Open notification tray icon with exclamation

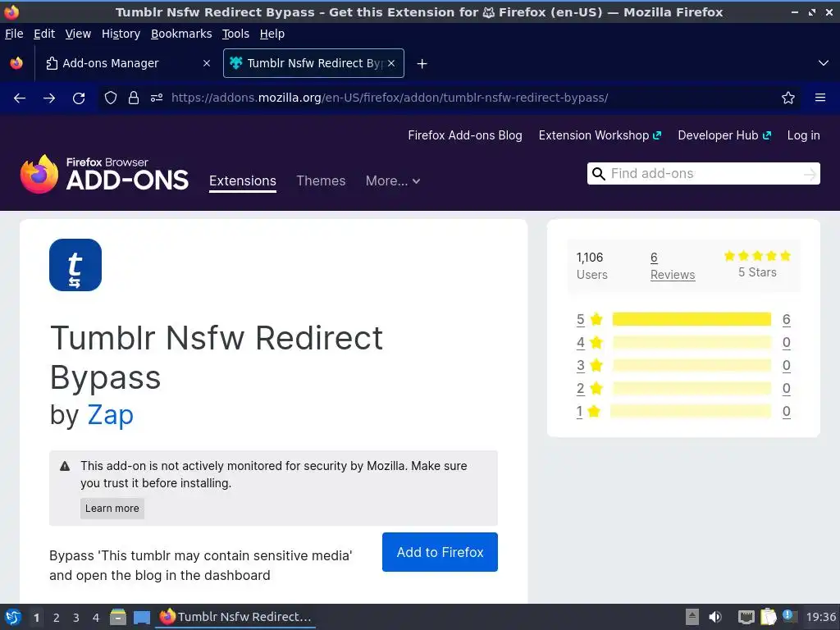788,615
